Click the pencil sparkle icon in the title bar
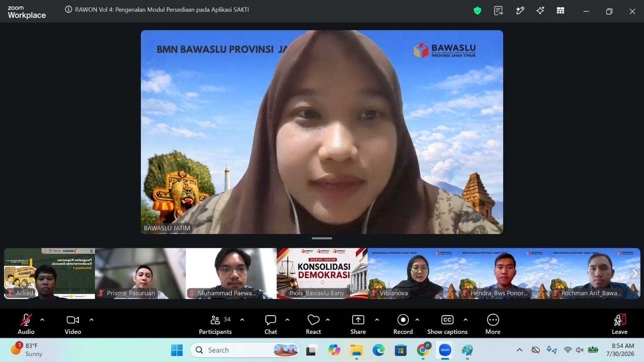The width and height of the screenshot is (644, 362). tap(520, 11)
